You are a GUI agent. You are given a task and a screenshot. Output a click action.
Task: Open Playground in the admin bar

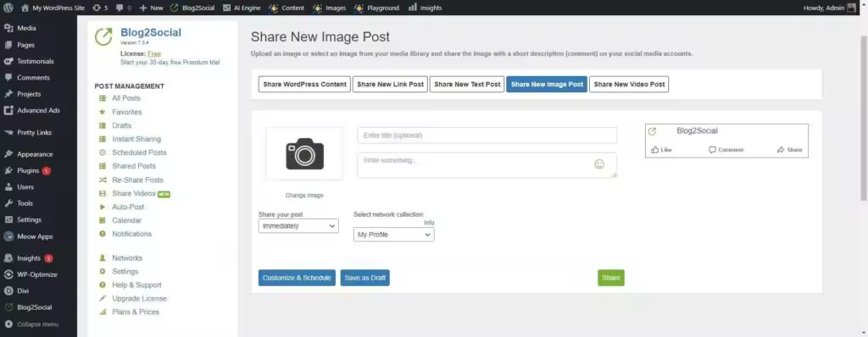click(x=376, y=8)
